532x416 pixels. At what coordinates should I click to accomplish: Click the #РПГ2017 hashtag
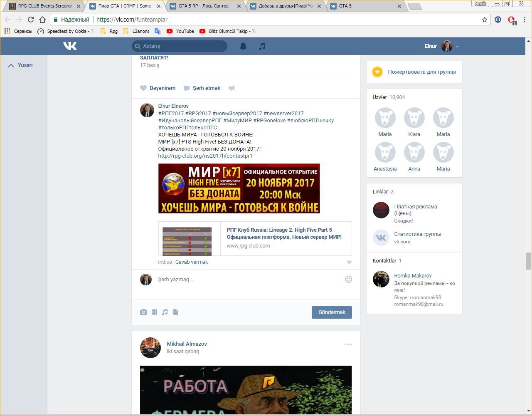point(171,114)
